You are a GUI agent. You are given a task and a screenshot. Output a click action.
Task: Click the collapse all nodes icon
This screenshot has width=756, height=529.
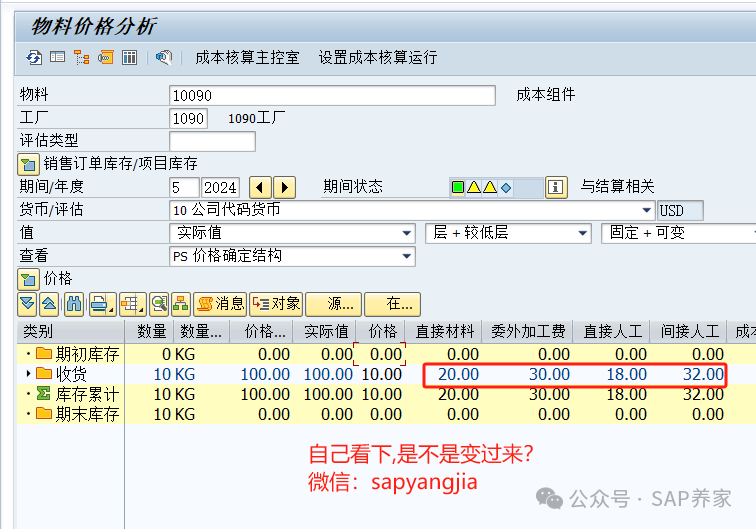point(49,304)
